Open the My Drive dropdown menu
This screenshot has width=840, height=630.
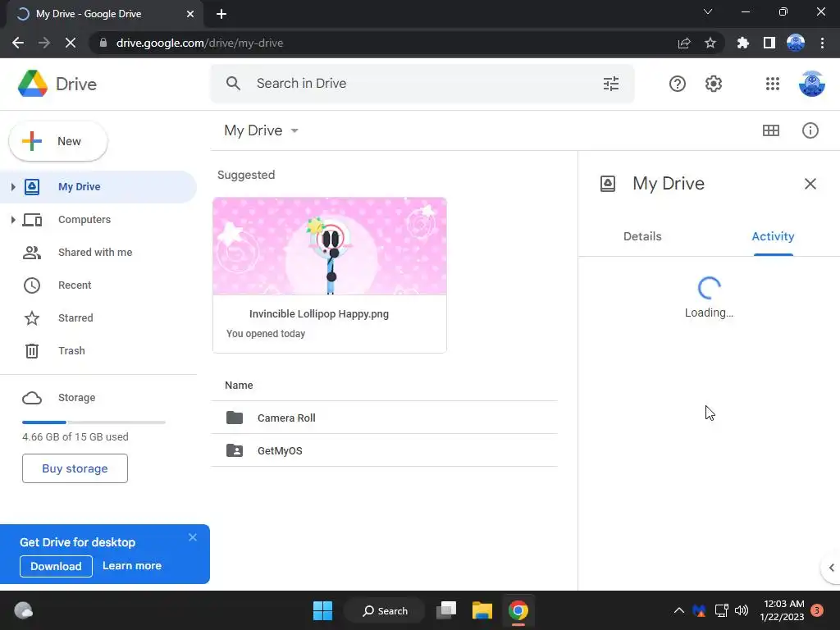point(262,130)
